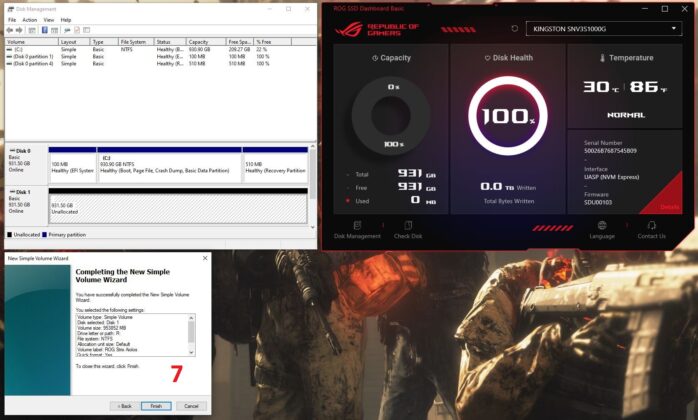Sort by the Status column header

click(x=170, y=42)
